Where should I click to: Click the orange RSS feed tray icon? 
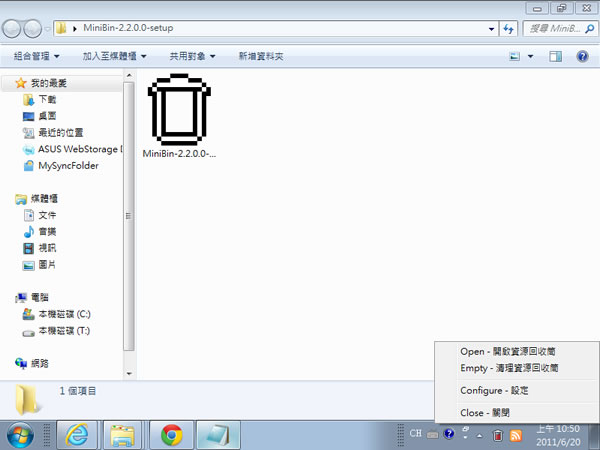(516, 435)
